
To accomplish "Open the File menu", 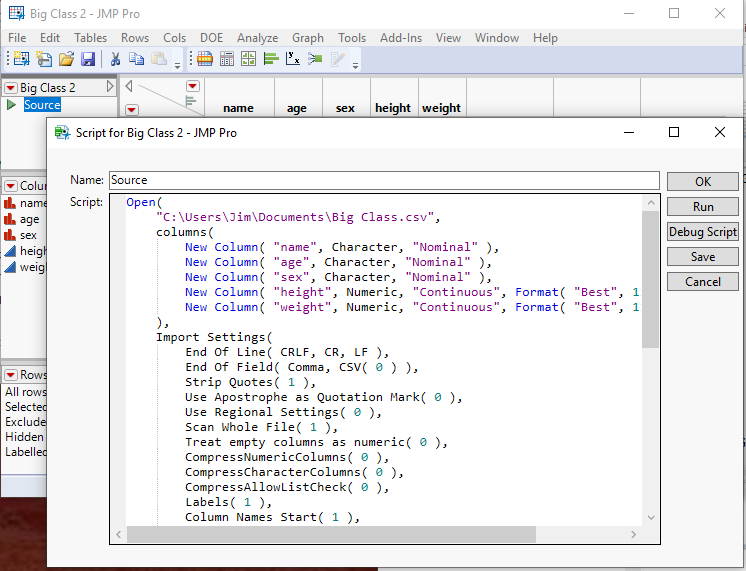I will [17, 38].
